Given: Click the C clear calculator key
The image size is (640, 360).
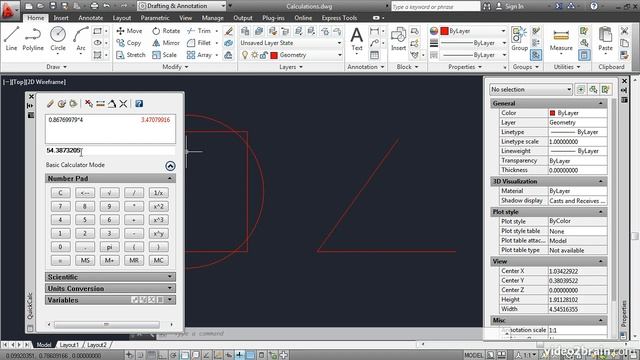Looking at the screenshot, I should tap(60, 193).
